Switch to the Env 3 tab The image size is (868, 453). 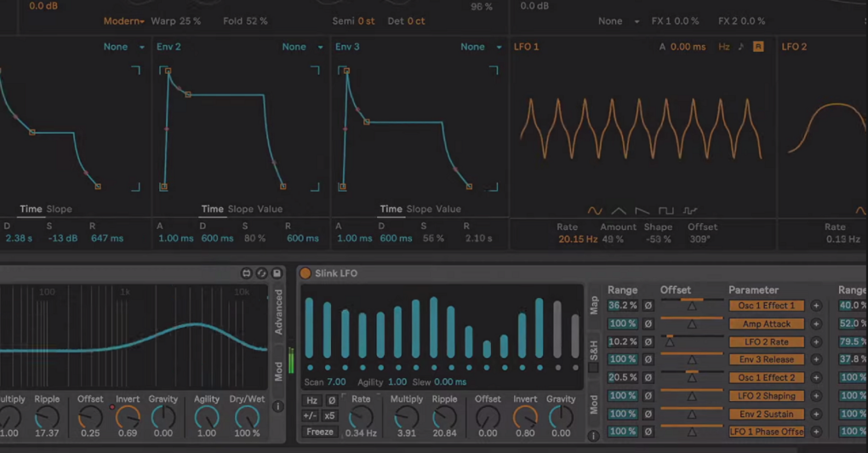[x=348, y=47]
